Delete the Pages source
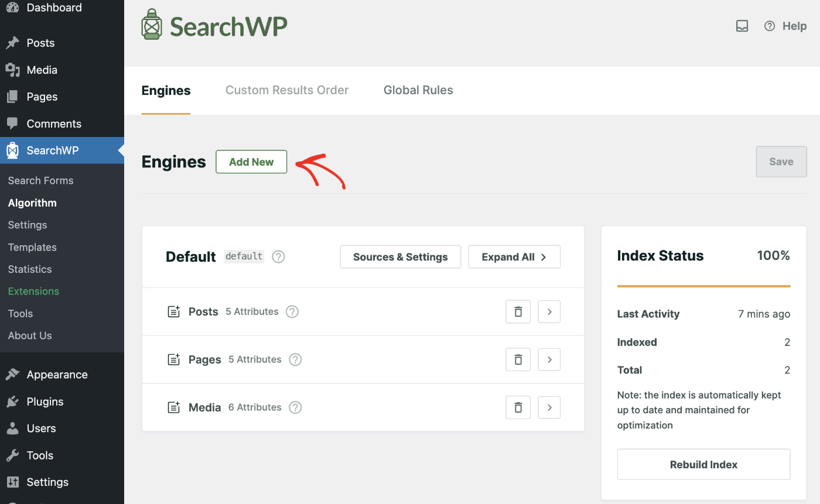The width and height of the screenshot is (820, 504). click(518, 360)
